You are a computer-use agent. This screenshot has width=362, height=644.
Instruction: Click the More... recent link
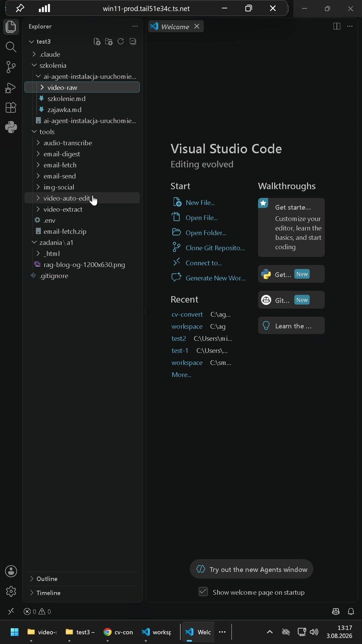pos(181,375)
